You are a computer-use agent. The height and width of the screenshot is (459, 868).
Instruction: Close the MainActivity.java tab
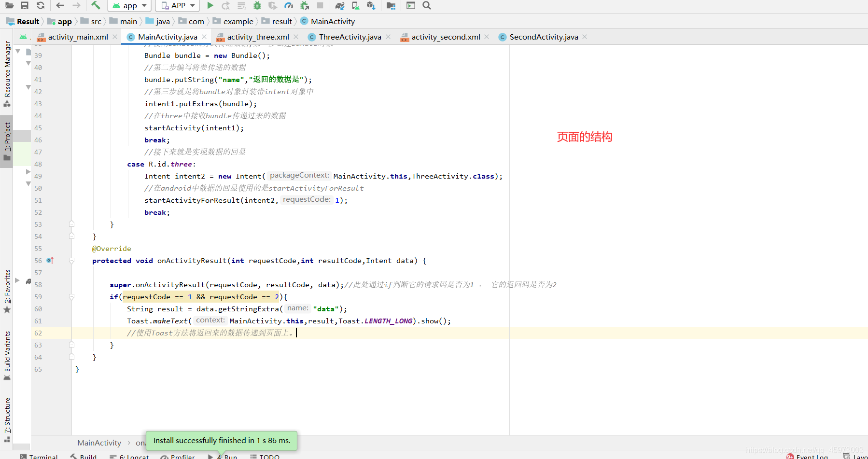click(204, 37)
